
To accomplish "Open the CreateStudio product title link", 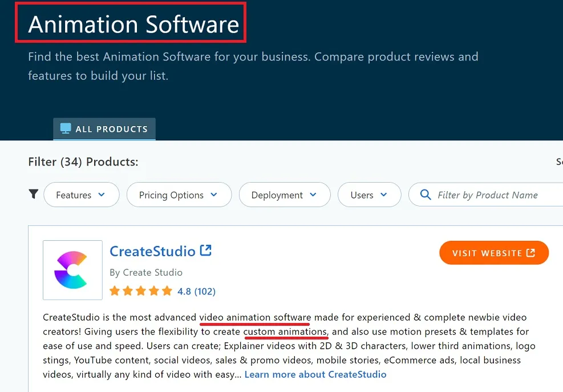I will pyautogui.click(x=152, y=251).
